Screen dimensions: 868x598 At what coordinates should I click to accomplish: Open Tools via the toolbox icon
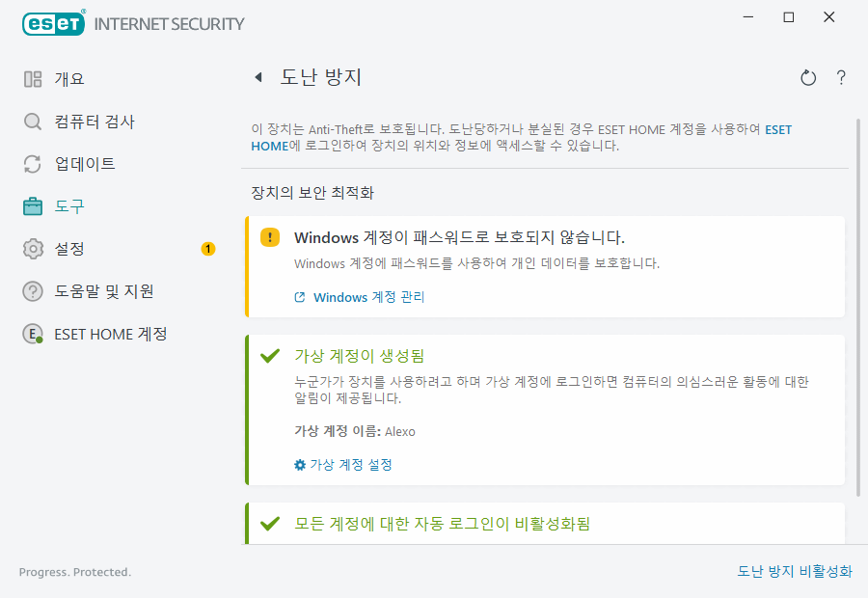[32, 205]
